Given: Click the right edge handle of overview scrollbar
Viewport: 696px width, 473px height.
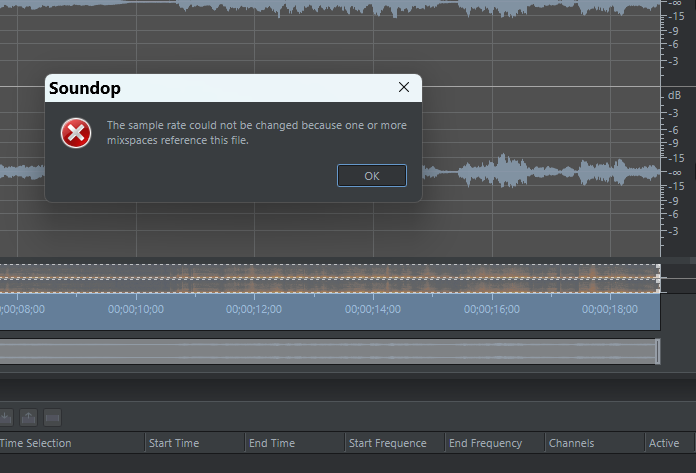Looking at the screenshot, I should (x=658, y=351).
